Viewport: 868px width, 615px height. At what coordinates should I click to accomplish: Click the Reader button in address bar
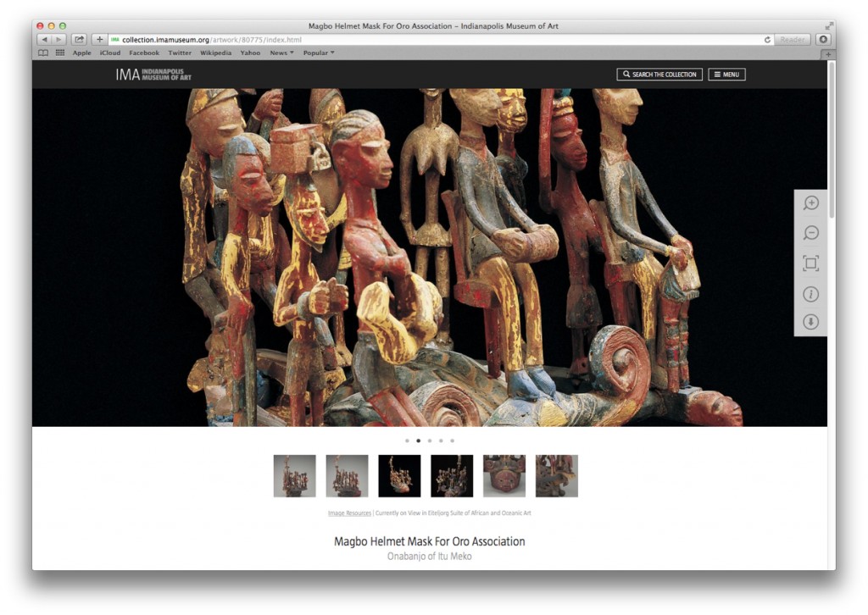click(x=793, y=40)
